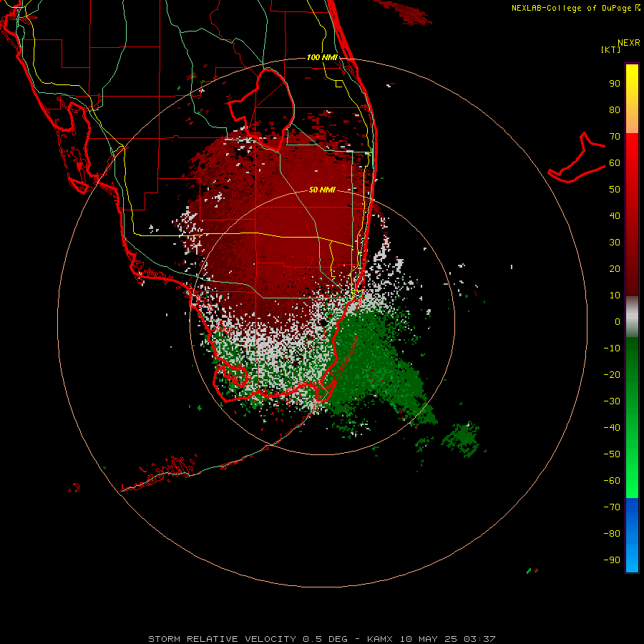Viewport: 644px width, 644px height.
Task: Click the NEXLAB-College of DuPage credit text
Action: tap(575, 8)
